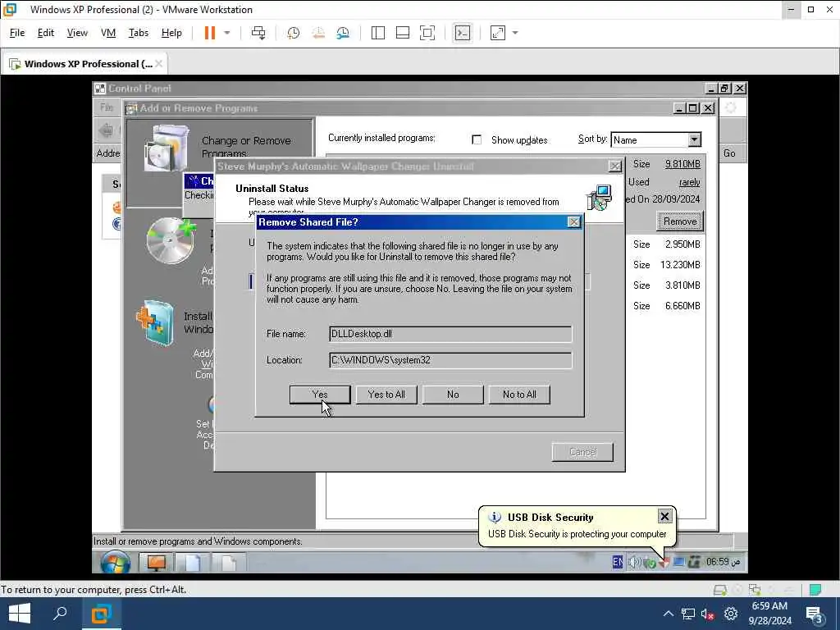Click No to keep DLLDesktop.dll

[453, 395]
